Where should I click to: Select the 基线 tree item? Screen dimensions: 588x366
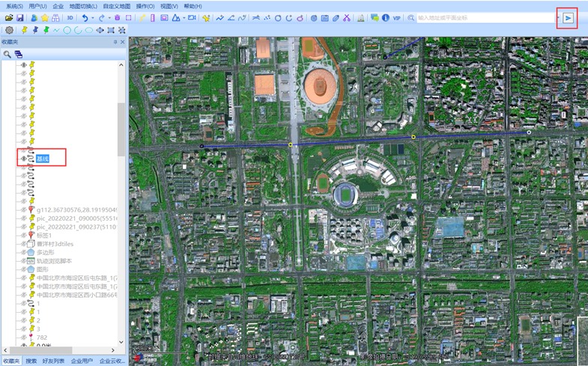(43, 159)
